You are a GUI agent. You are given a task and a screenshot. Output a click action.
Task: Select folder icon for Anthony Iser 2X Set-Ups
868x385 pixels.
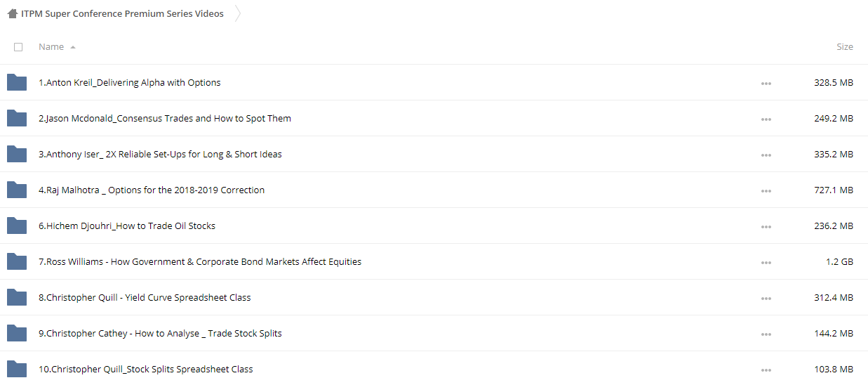click(x=17, y=154)
